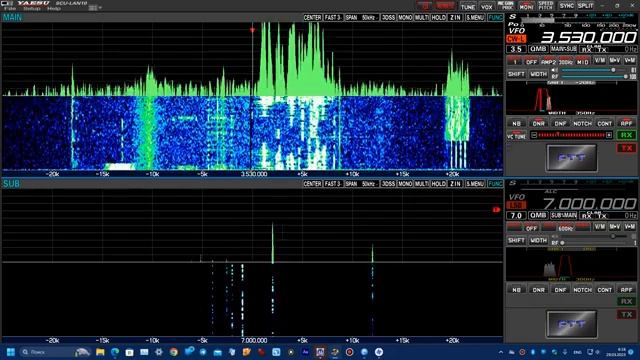Toggle MAIN DNR noise reduction
Screen dimensions: 640x360
click(x=538, y=123)
